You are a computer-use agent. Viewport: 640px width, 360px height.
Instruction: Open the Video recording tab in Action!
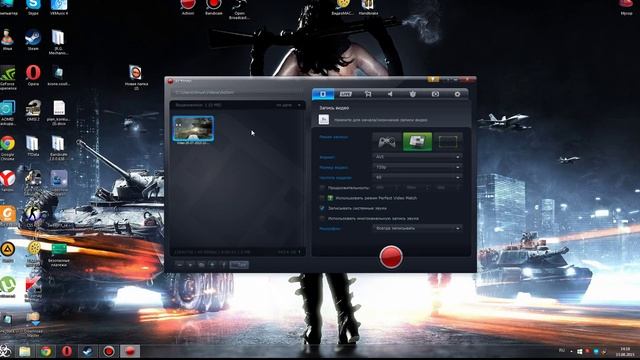click(323, 94)
